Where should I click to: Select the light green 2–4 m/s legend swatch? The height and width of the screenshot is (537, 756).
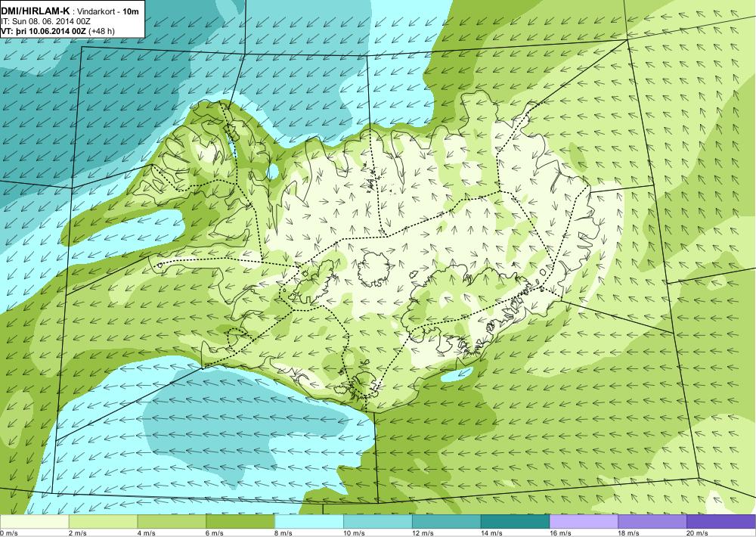point(103,522)
